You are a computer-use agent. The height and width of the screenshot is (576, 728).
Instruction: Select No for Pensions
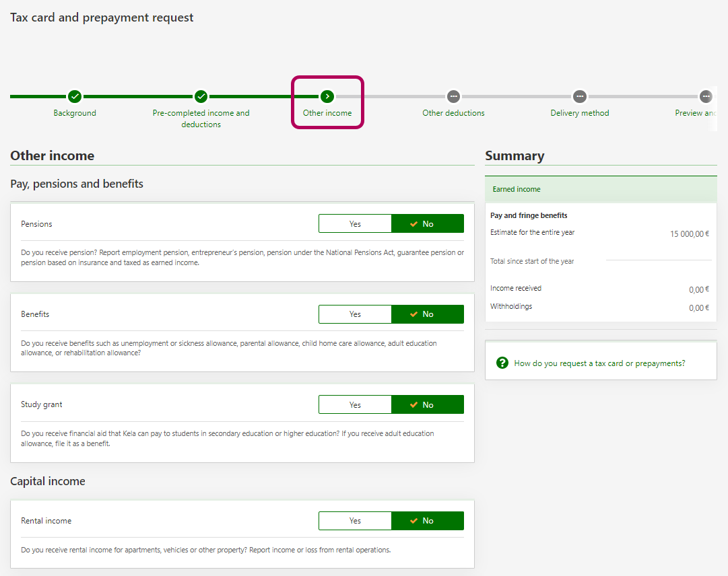(428, 223)
